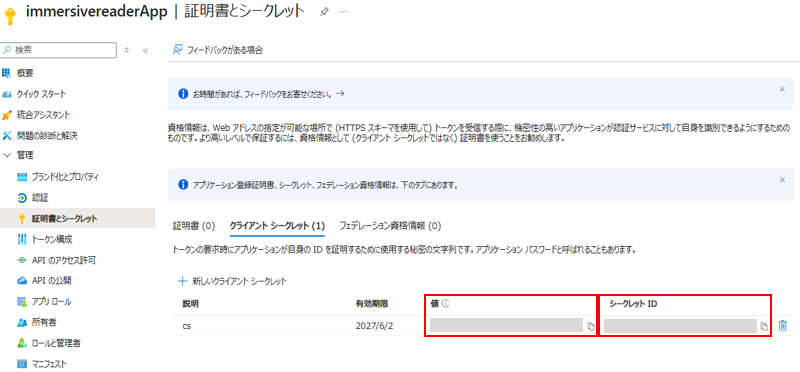
Task: Click the マニフェスト icon
Action: (21, 364)
